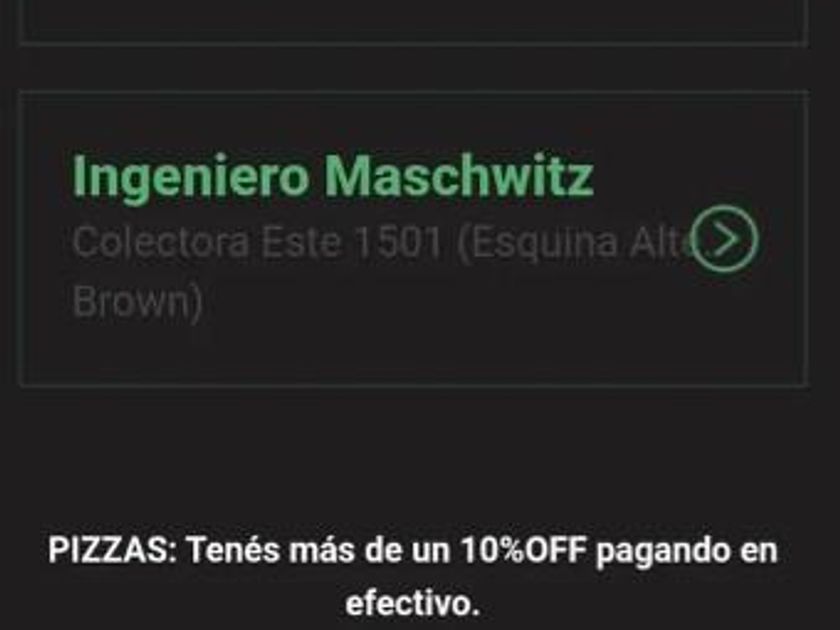The image size is (840, 630).
Task: Click the 10%OFF text in the banner
Action: pyautogui.click(x=523, y=550)
